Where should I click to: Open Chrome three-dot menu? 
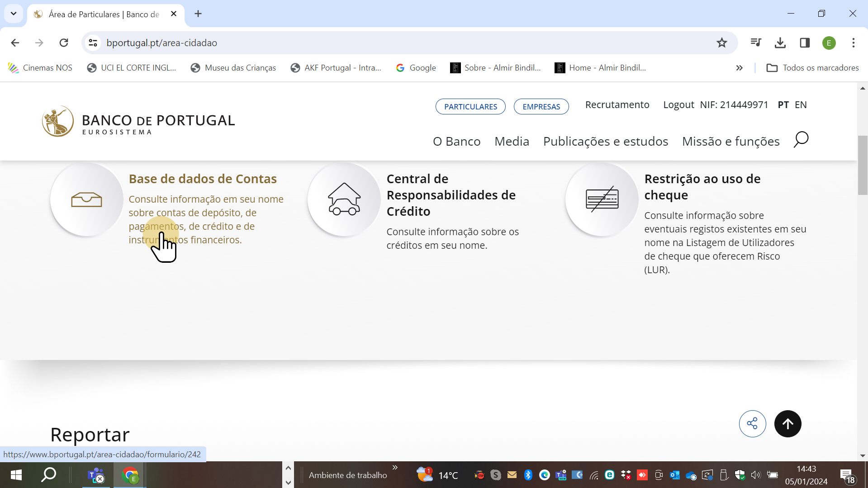[x=853, y=43]
